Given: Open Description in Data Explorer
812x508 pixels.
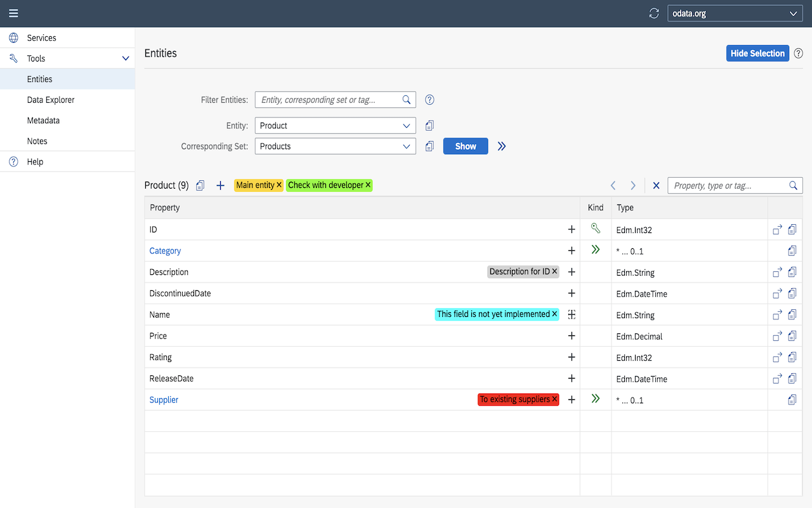Looking at the screenshot, I should pyautogui.click(x=777, y=272).
